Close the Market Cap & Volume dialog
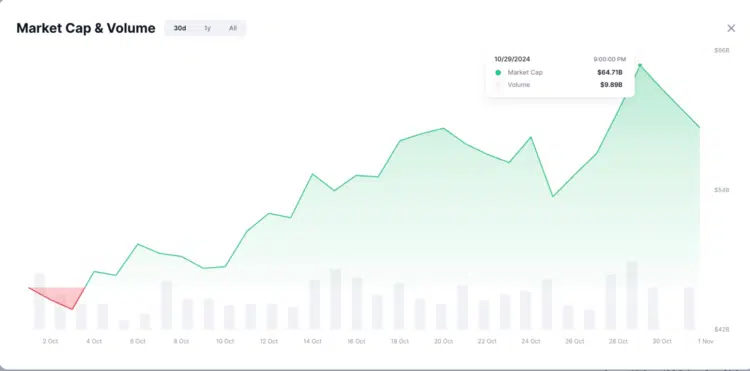 (731, 28)
